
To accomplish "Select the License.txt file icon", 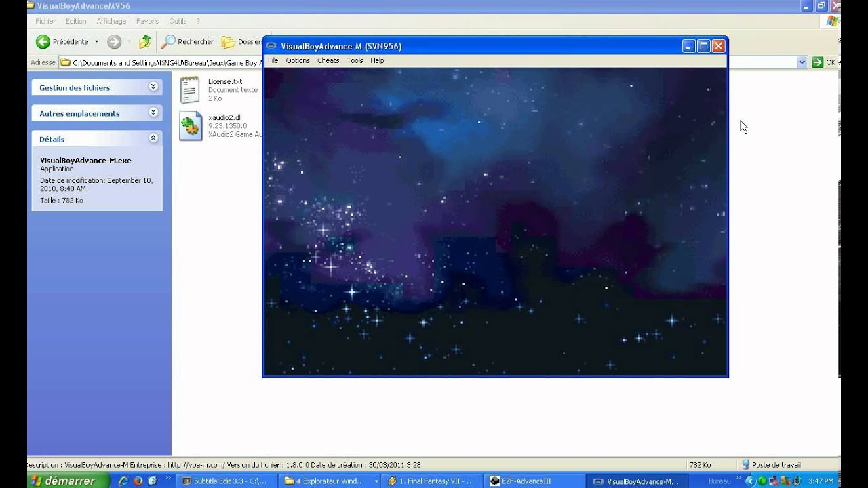I will 190,89.
